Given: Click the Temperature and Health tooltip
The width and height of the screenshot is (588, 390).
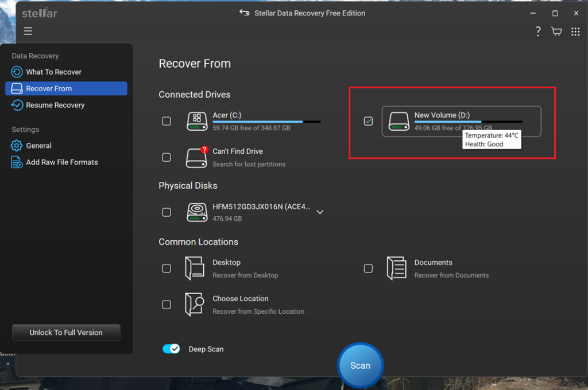Looking at the screenshot, I should coord(492,140).
